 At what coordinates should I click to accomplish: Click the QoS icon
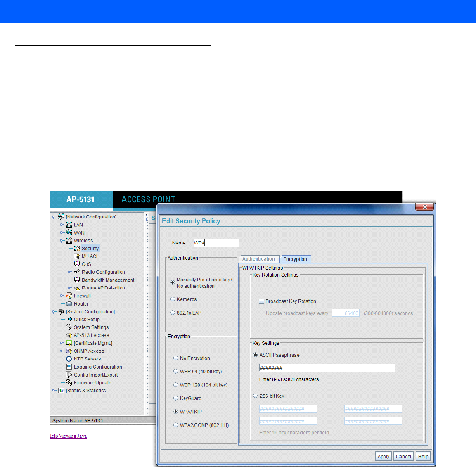(77, 264)
